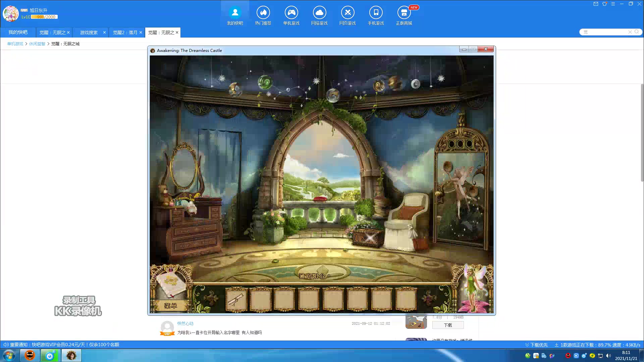
Task: Click the 990/2000 level progress bar
Action: 44,17
